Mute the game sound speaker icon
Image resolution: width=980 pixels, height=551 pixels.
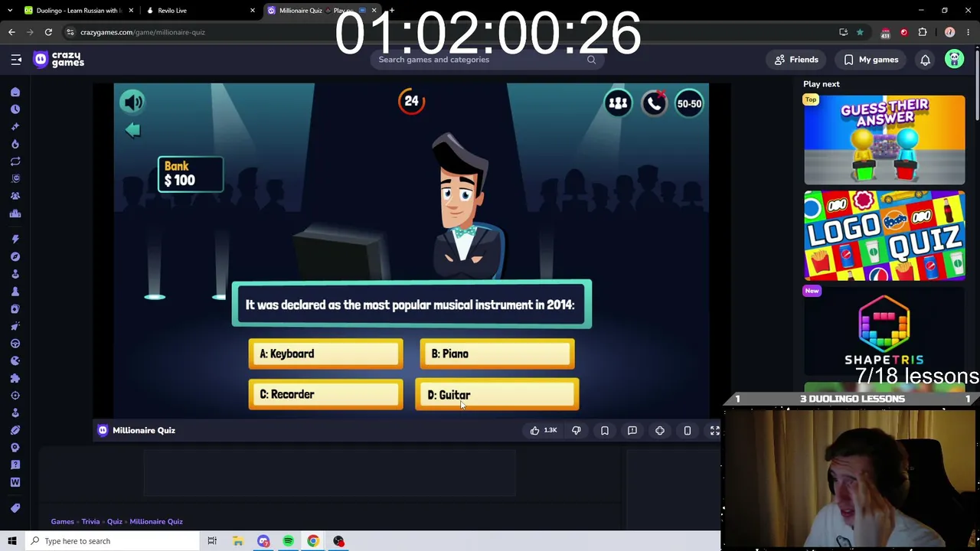click(x=133, y=102)
